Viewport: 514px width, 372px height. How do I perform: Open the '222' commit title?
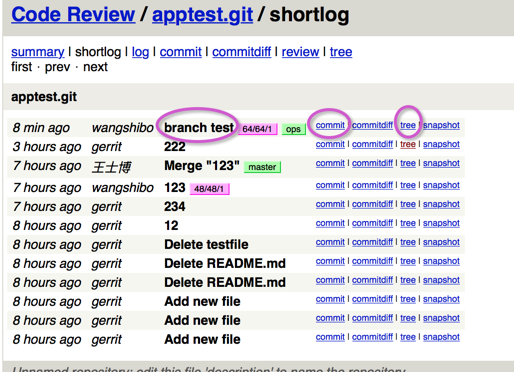coord(175,147)
